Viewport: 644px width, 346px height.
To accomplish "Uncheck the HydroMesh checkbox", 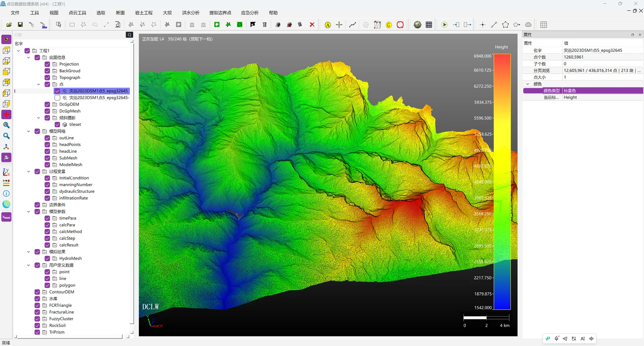I will [47, 258].
